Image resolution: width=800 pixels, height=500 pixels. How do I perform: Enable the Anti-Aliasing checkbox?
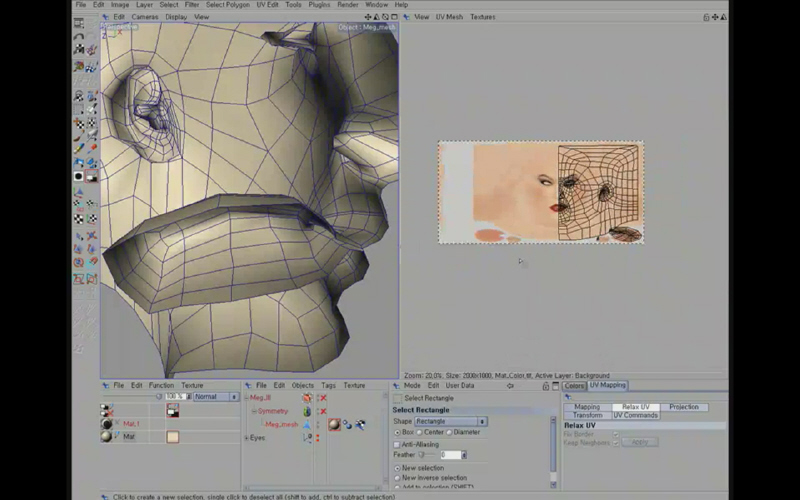(397, 444)
